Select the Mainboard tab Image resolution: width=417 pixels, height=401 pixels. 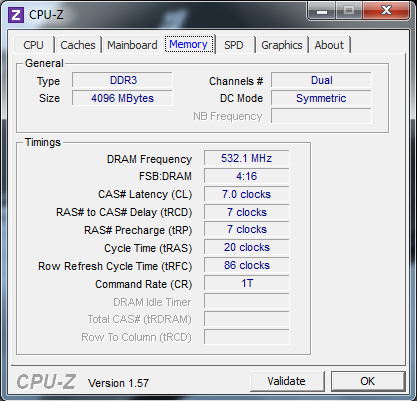tap(132, 45)
